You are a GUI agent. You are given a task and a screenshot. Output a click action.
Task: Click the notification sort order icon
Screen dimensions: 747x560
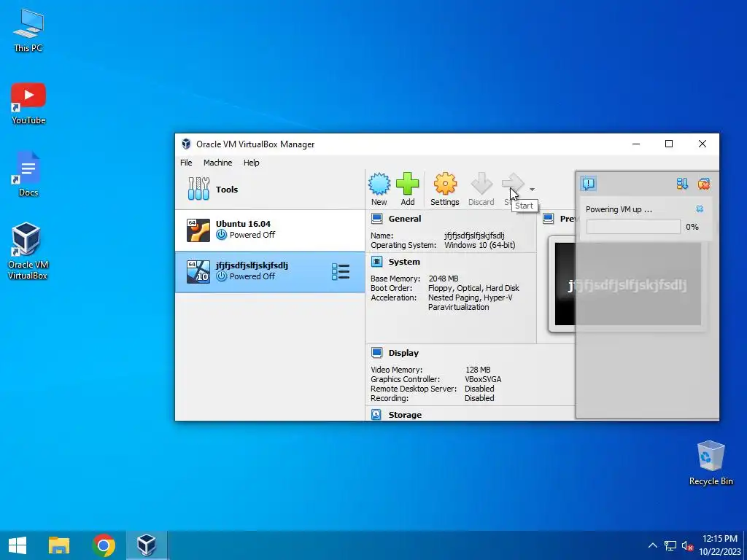coord(682,183)
